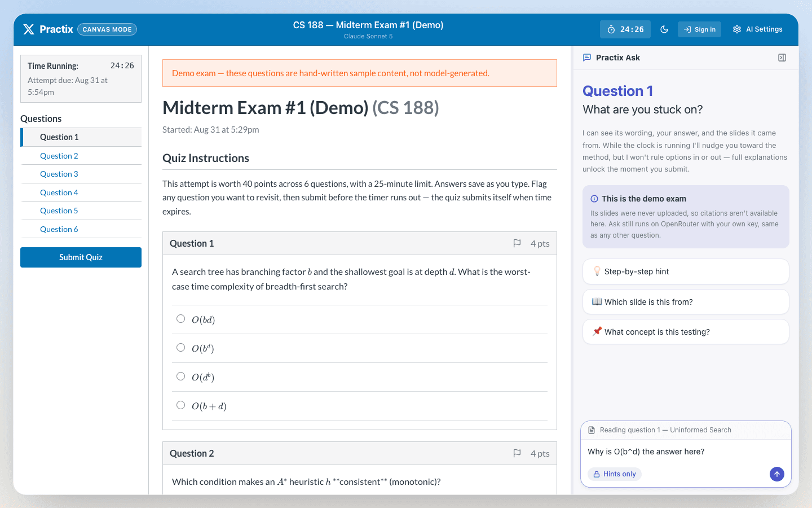The image size is (812, 508).
Task: Click the Claude Sonnet 5 model label
Action: 368,36
